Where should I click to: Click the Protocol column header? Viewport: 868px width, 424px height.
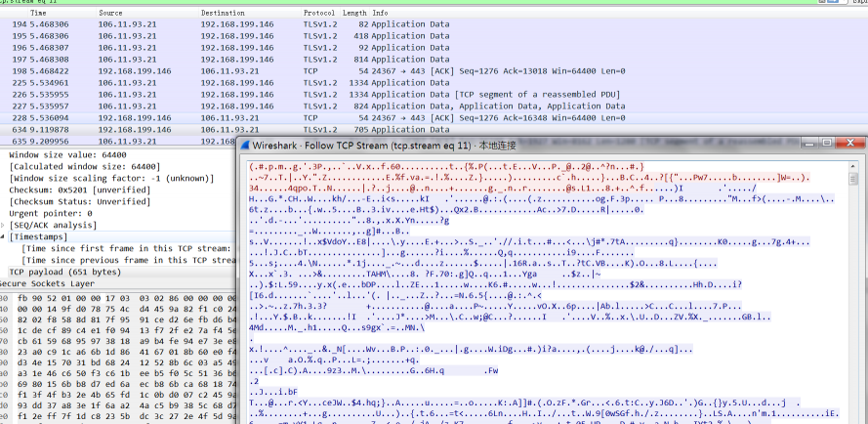coord(319,13)
